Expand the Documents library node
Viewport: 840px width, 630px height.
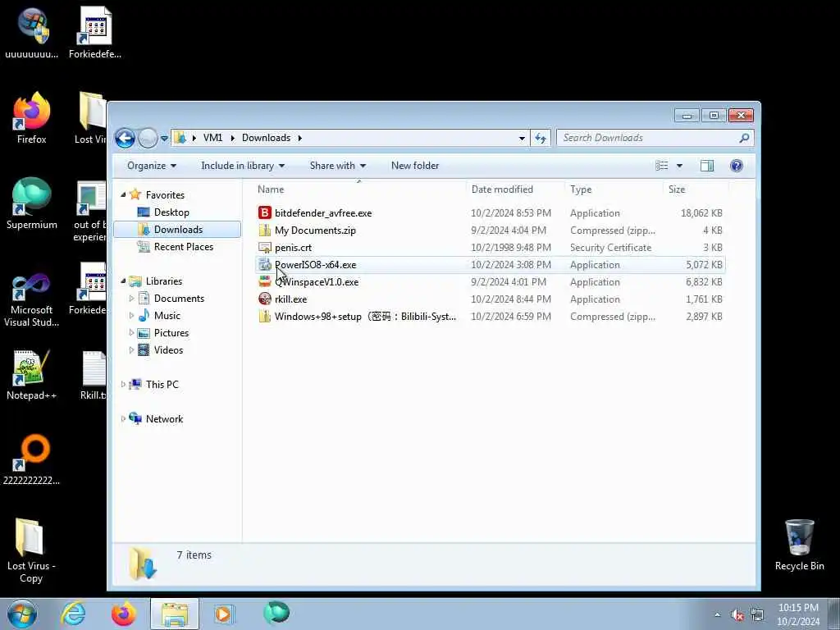132,299
